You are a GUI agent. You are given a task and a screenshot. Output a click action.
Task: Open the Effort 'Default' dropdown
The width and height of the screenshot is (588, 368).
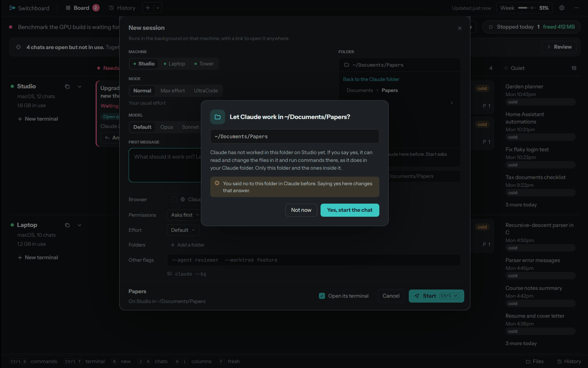(183, 230)
